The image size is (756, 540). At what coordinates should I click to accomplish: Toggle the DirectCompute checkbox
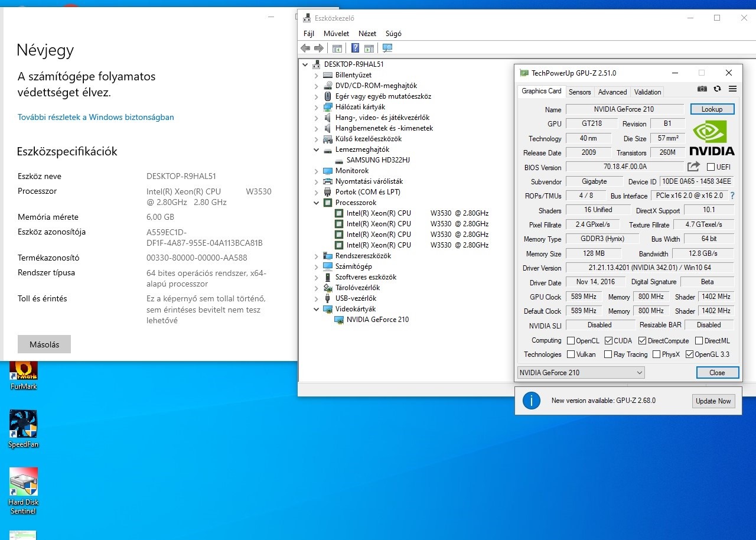[642, 341]
